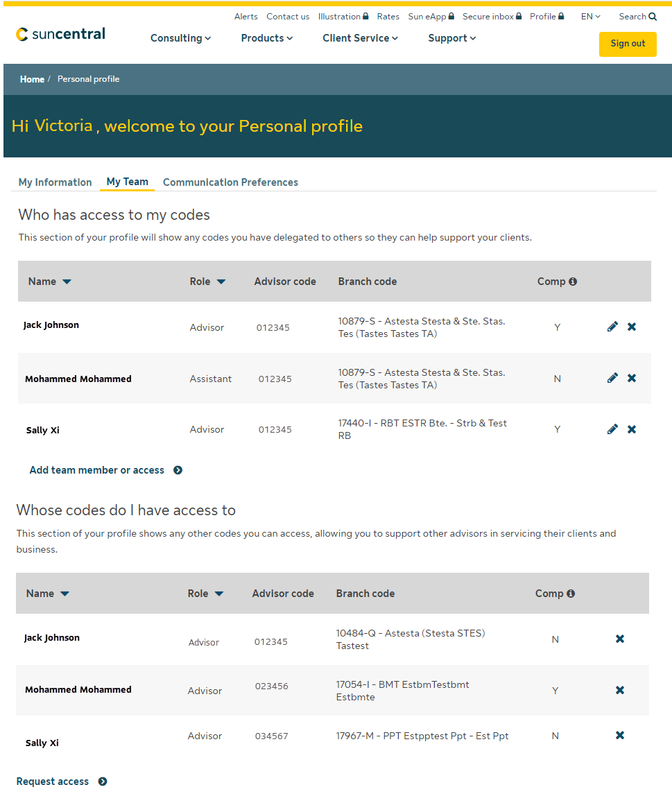Switch to My Information tab
Image resolution: width=672 pixels, height=812 pixels.
coord(55,182)
